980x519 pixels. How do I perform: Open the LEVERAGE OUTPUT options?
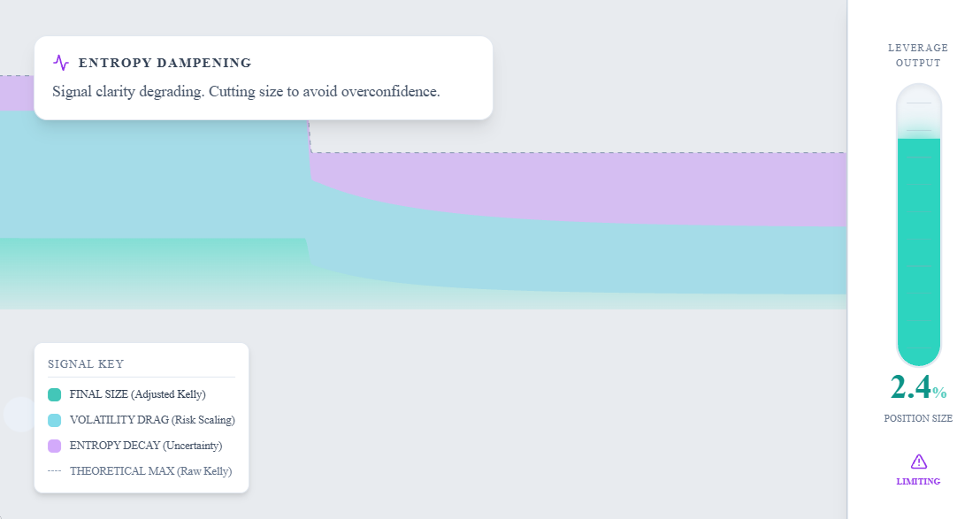pyautogui.click(x=917, y=56)
